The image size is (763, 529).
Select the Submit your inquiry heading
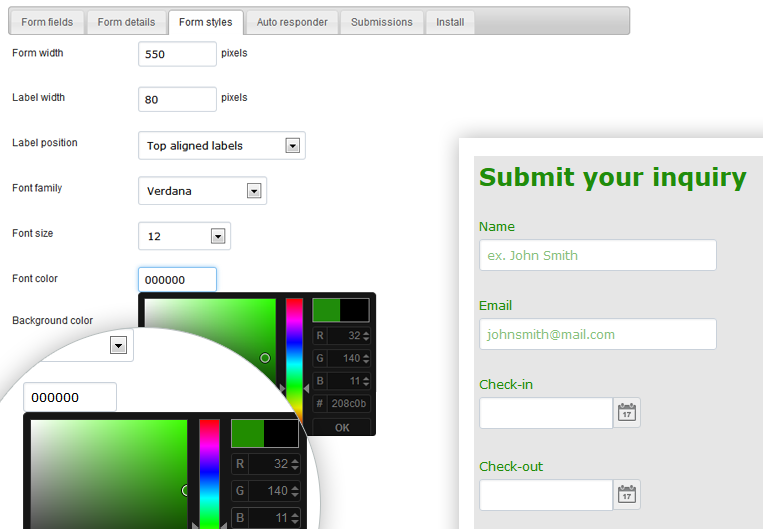pos(613,177)
